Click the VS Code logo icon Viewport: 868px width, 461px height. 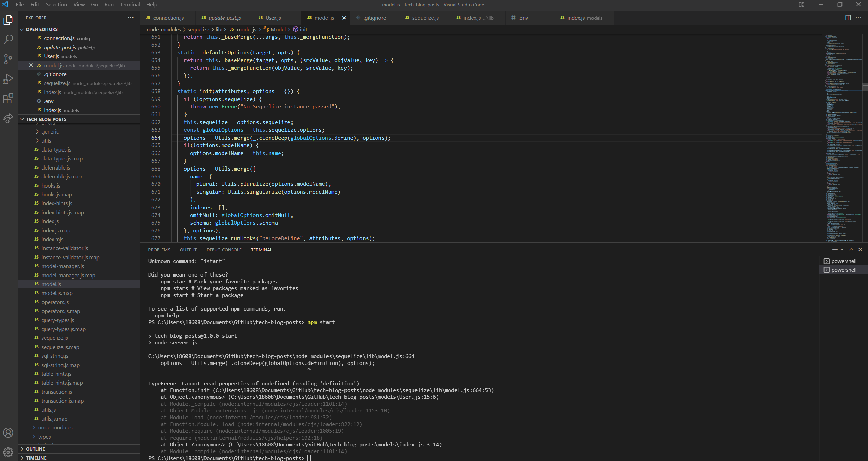pos(5,4)
